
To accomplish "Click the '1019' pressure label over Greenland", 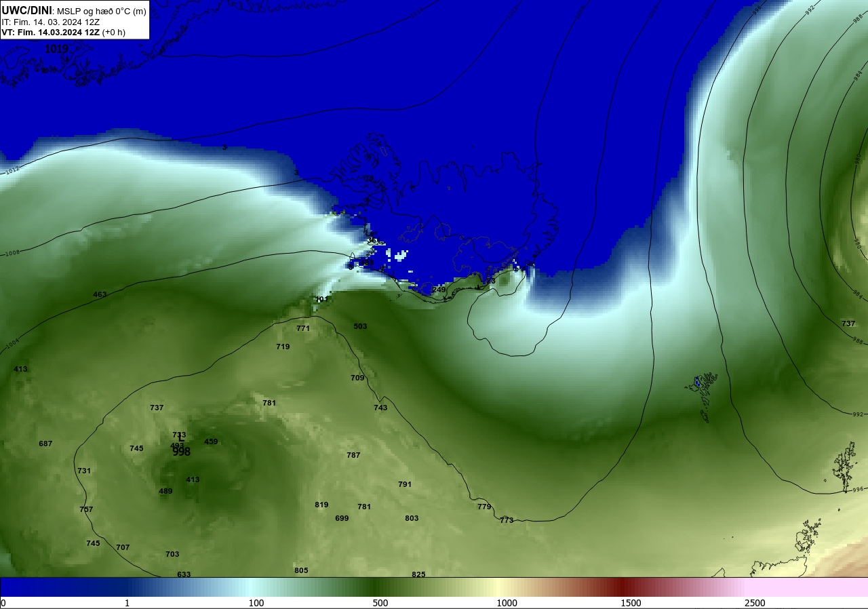I will [x=57, y=49].
